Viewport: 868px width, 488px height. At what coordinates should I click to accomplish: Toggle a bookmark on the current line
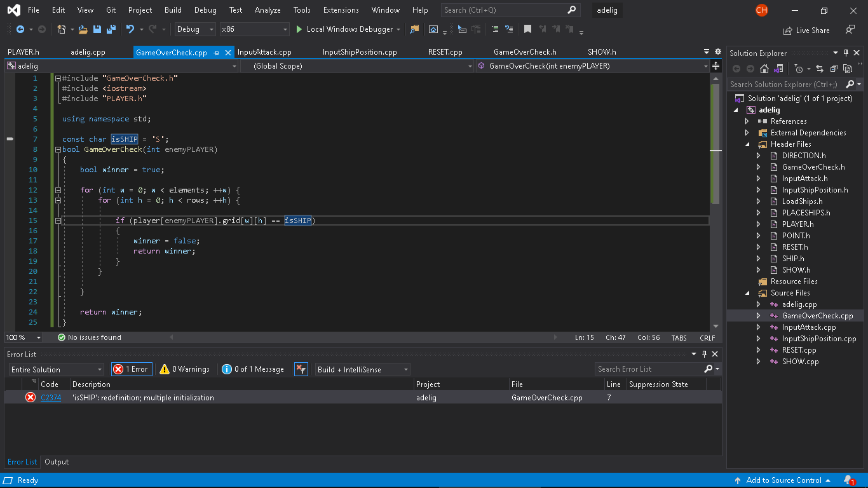pos(527,29)
